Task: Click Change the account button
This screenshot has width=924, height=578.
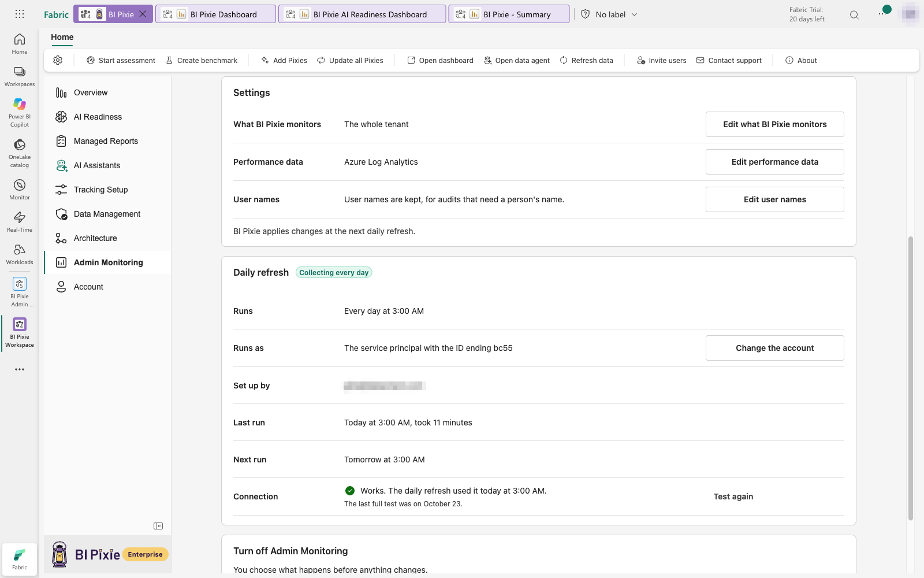Action: pos(774,348)
